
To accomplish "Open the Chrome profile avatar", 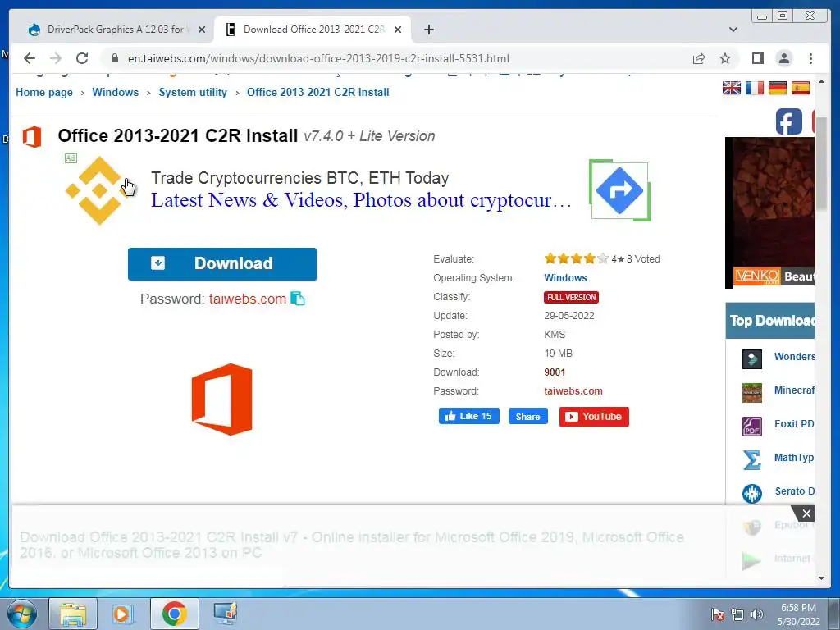I will point(783,58).
